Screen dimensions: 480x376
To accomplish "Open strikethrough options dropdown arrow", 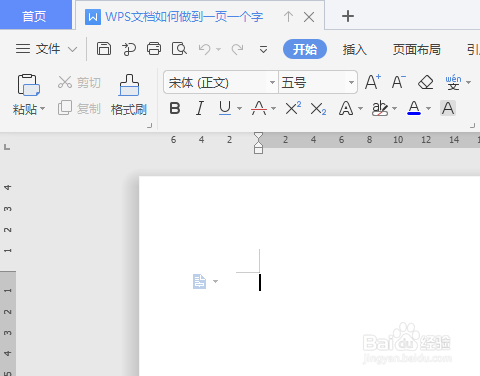I will [273, 109].
